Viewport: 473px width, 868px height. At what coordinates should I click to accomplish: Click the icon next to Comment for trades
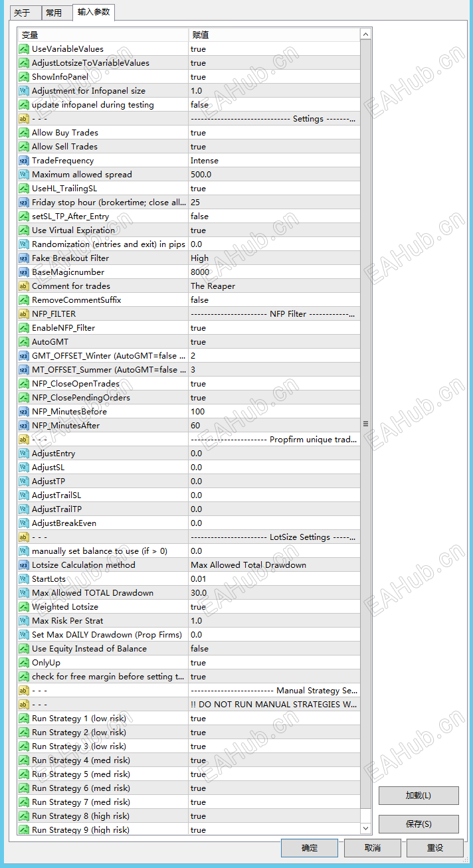[24, 286]
